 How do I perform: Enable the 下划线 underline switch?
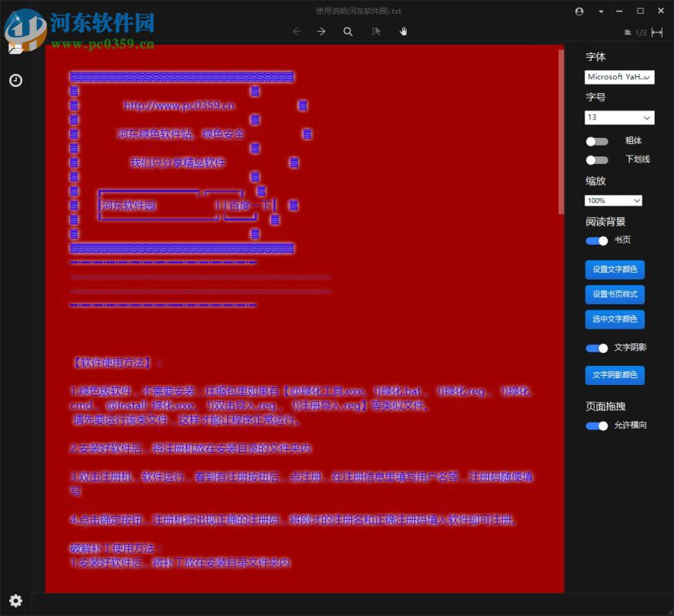[596, 160]
